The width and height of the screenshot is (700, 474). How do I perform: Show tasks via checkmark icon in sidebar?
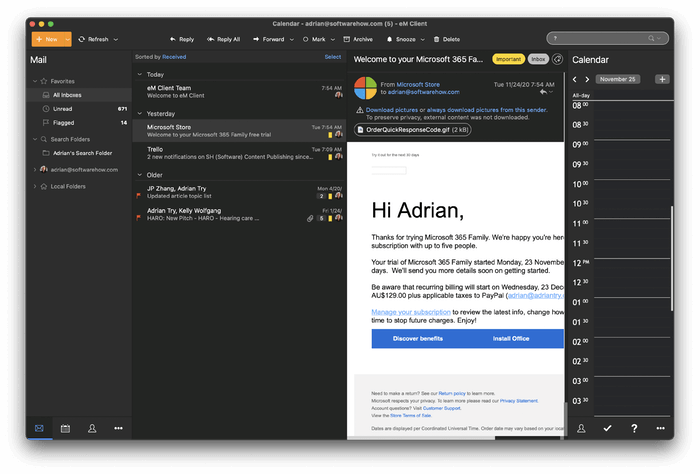point(607,428)
